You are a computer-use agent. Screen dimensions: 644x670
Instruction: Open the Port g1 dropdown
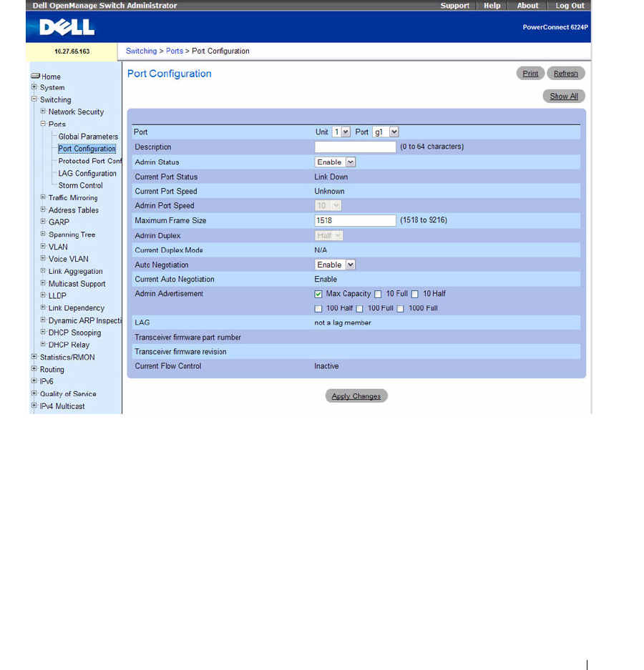pos(386,132)
